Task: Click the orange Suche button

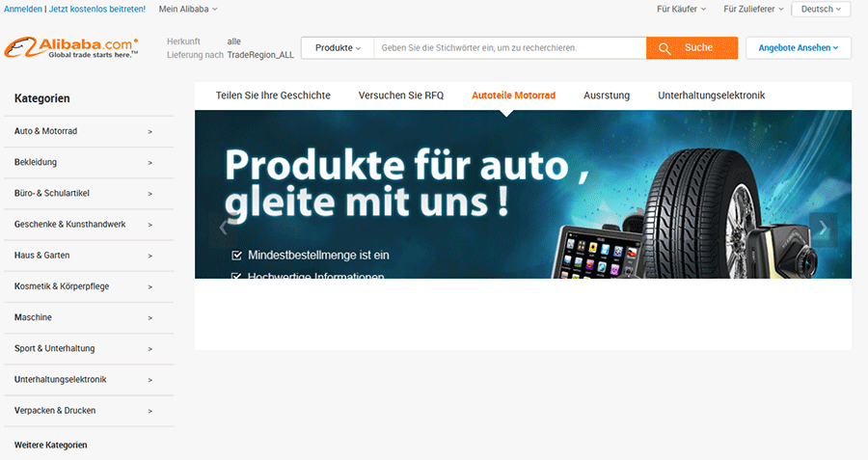Action: [x=692, y=48]
